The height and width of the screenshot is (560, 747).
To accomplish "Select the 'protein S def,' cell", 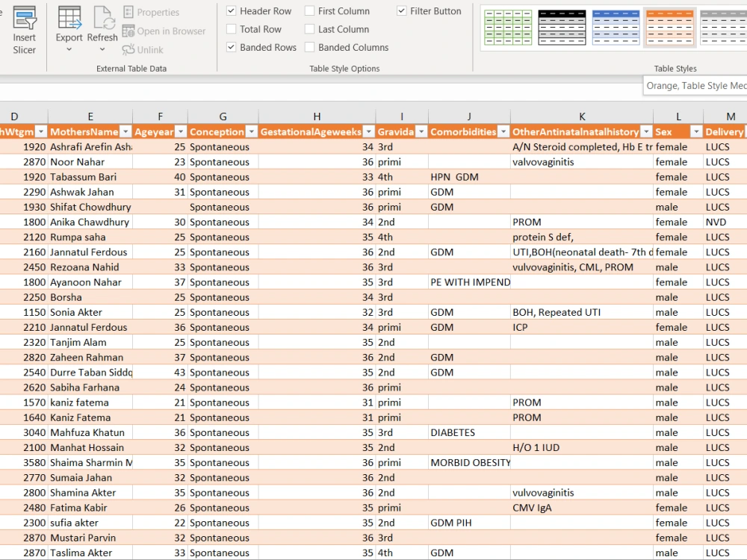I will coord(582,237).
